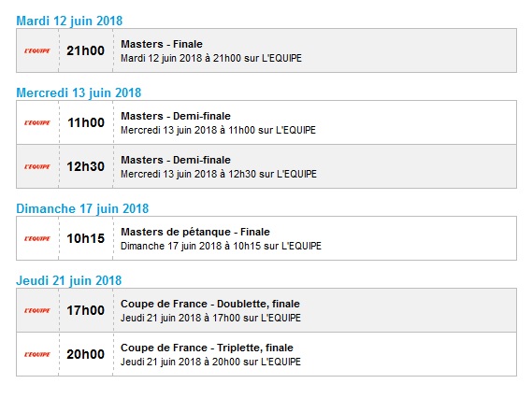
Task: Click the 21h00 broadcast time
Action: pos(85,50)
